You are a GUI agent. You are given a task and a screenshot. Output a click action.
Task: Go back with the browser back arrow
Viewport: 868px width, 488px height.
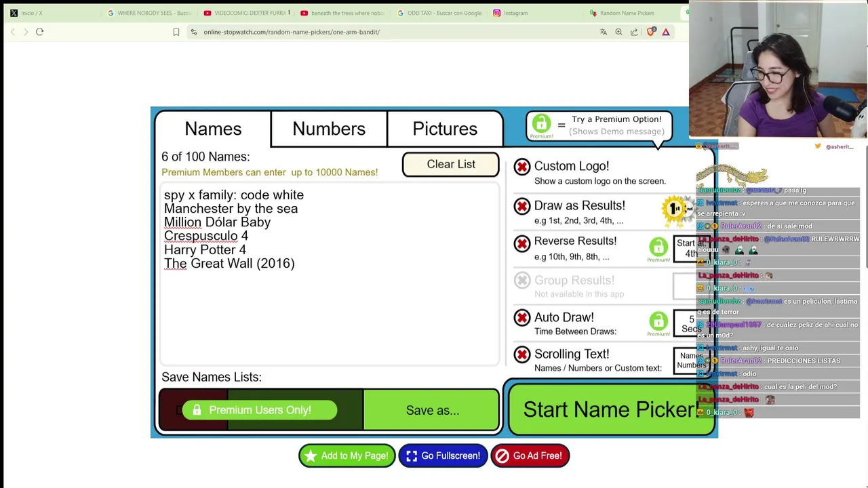click(13, 32)
